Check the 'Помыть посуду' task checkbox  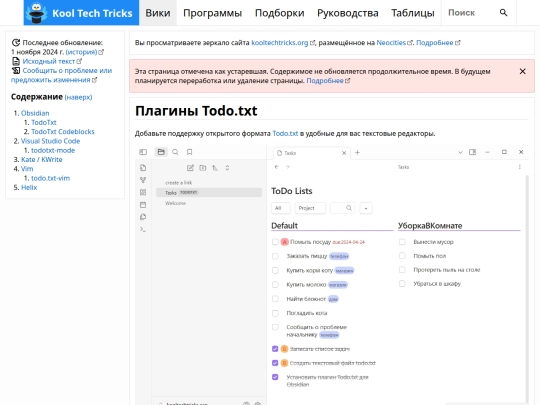[x=275, y=242]
